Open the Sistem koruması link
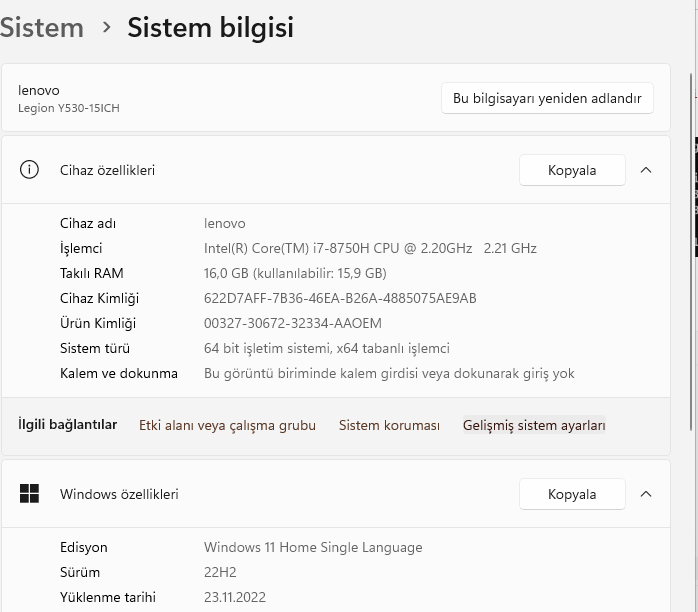This screenshot has height=612, width=698. click(x=390, y=426)
